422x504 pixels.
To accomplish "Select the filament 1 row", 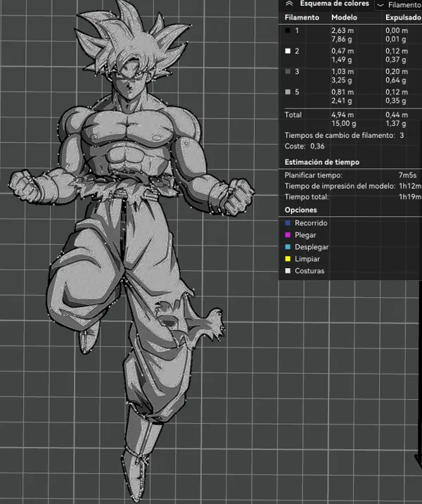I will pos(350,34).
